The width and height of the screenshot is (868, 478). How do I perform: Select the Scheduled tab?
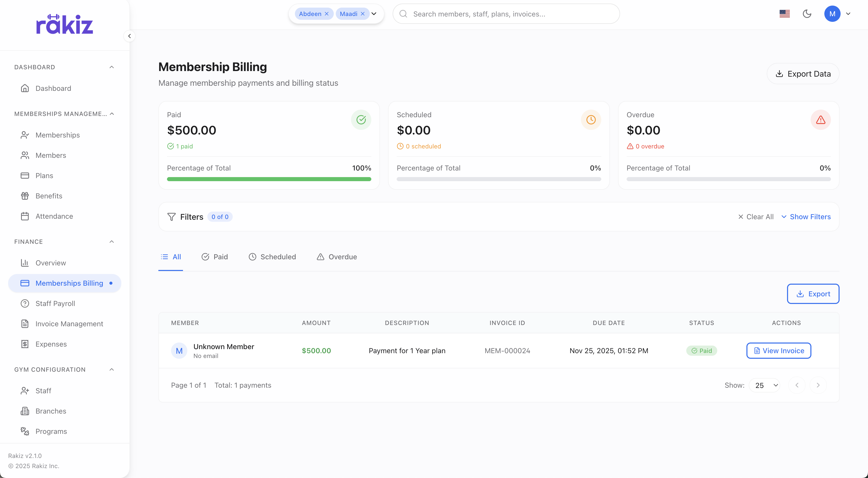[x=272, y=257]
